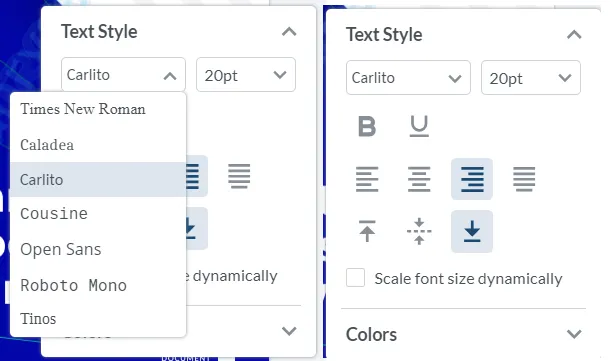This screenshot has width=612, height=361.
Task: Align text left in right panel
Action: pyautogui.click(x=367, y=179)
